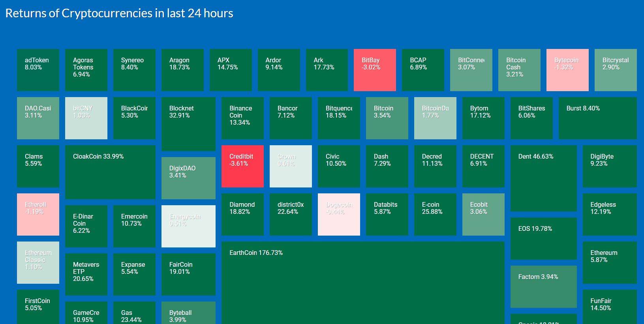Click the Decred 11.13% tile
Viewport: 644px width, 324px height.
pyautogui.click(x=435, y=166)
